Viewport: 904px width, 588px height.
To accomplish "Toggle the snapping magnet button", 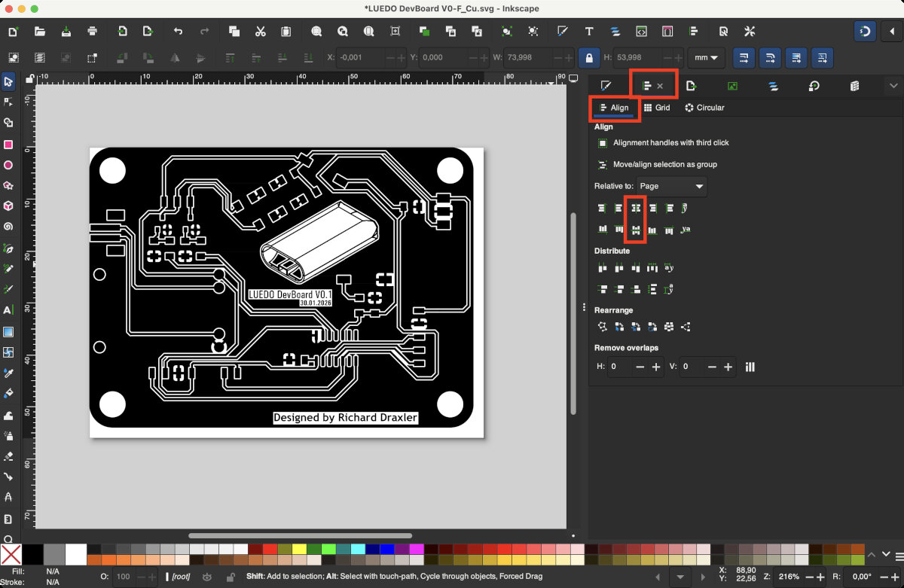I will coord(866,32).
